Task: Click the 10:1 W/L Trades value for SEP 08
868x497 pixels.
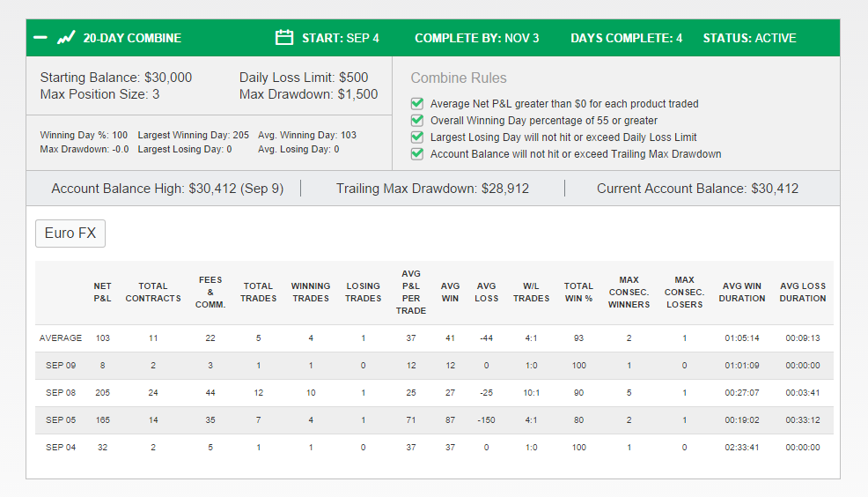Action: 531,393
